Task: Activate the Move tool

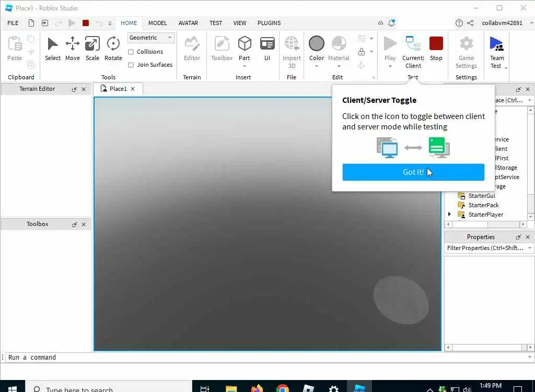Action: tap(72, 49)
